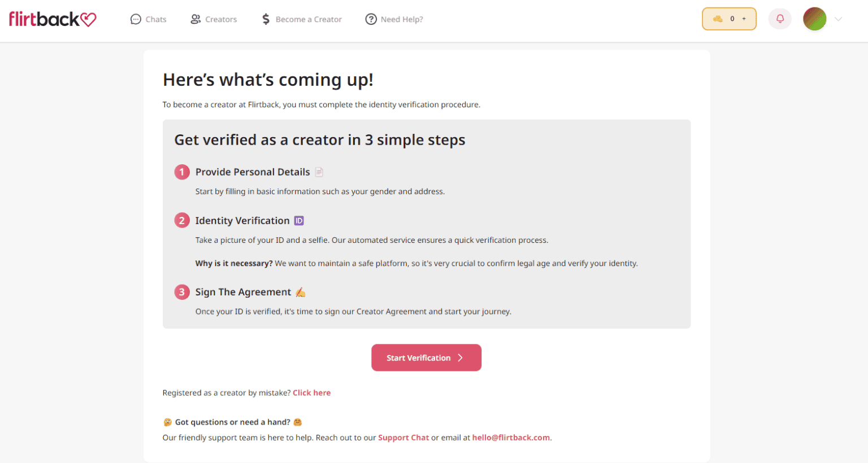Click the document icon beside Personal Details
Image resolution: width=868 pixels, height=463 pixels.
coord(319,172)
